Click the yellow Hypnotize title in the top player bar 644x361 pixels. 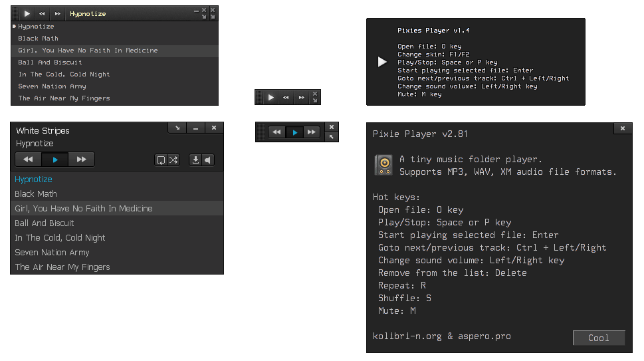click(88, 13)
